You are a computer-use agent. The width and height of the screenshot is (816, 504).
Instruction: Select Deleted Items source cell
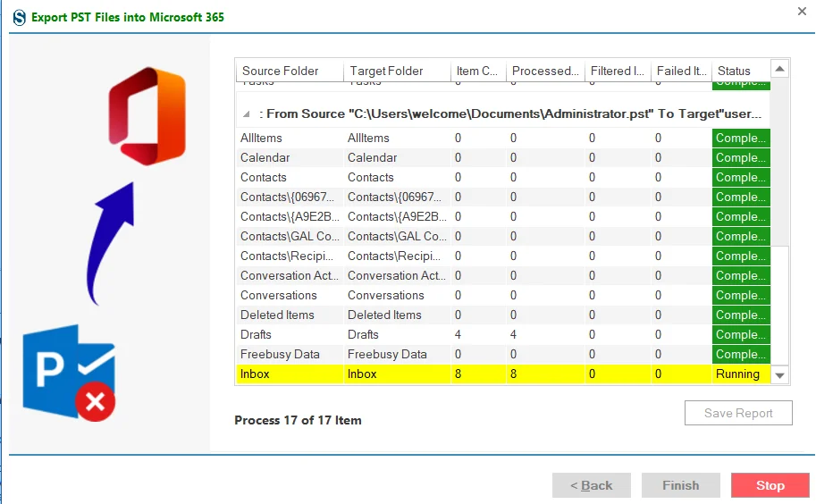[x=290, y=315]
